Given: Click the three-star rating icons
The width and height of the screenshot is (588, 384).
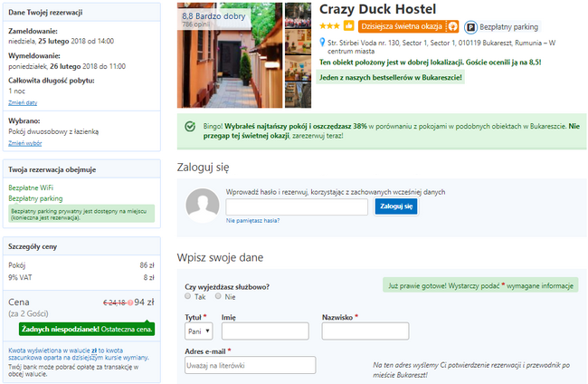Looking at the screenshot, I should click(329, 26).
